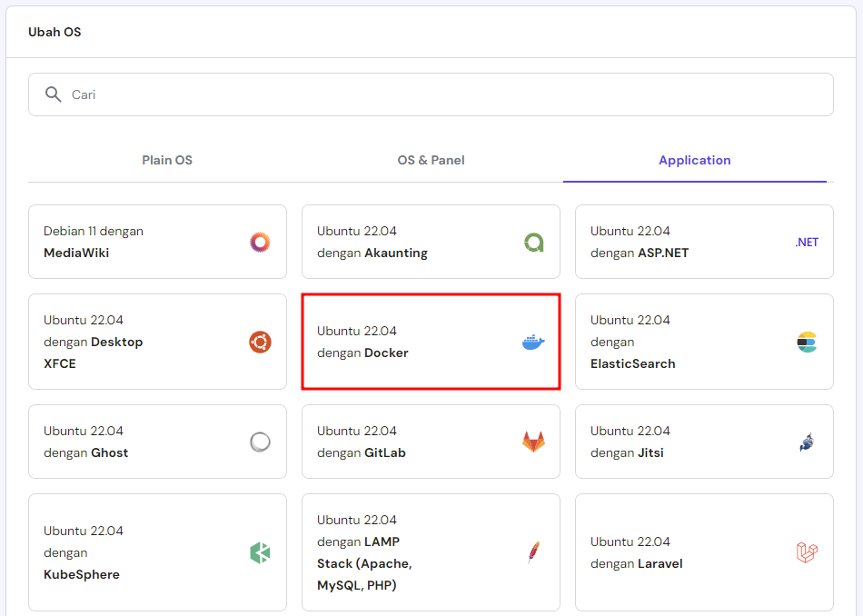Click the Jitsi logo icon

[x=807, y=442]
